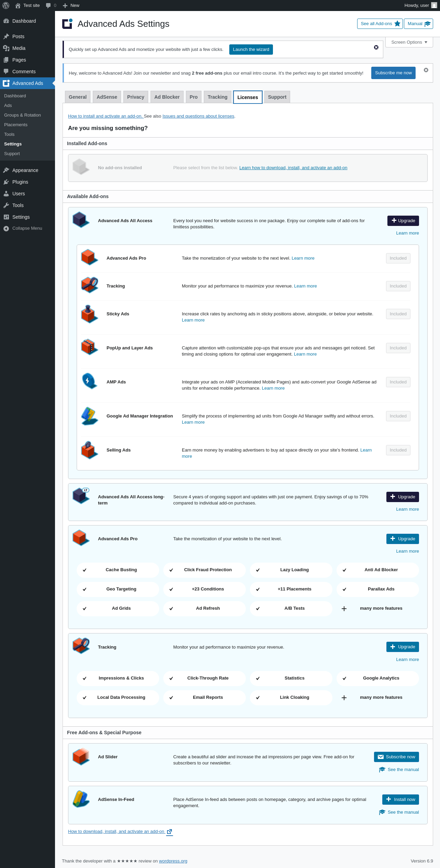Install the AdSense In-Feed add-on

[400, 800]
